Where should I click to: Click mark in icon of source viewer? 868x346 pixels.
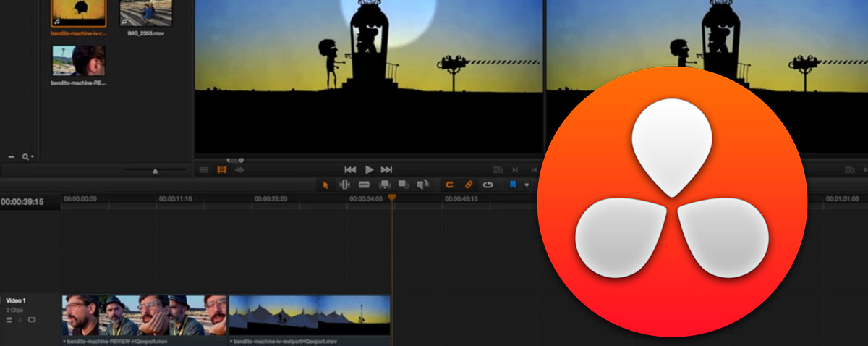coord(515,170)
